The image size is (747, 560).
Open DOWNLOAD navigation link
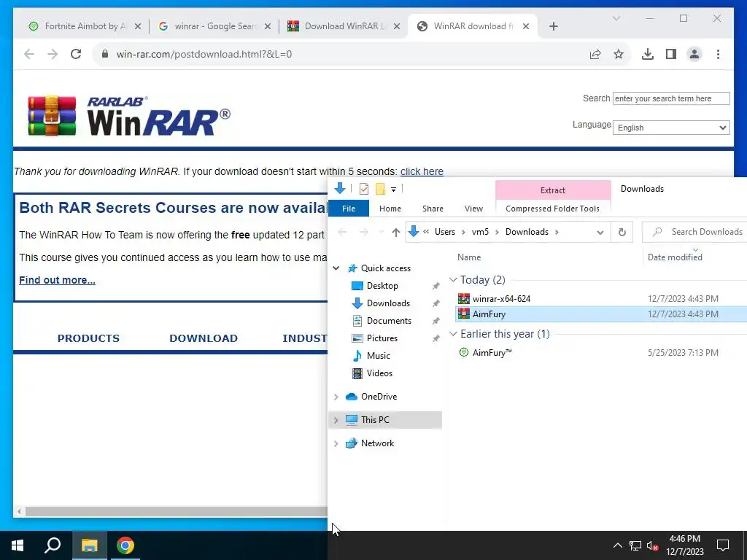[x=204, y=338]
